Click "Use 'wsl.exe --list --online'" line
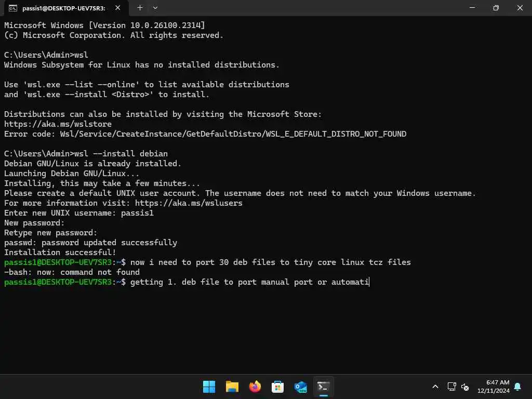This screenshot has width=532, height=399. (147, 85)
